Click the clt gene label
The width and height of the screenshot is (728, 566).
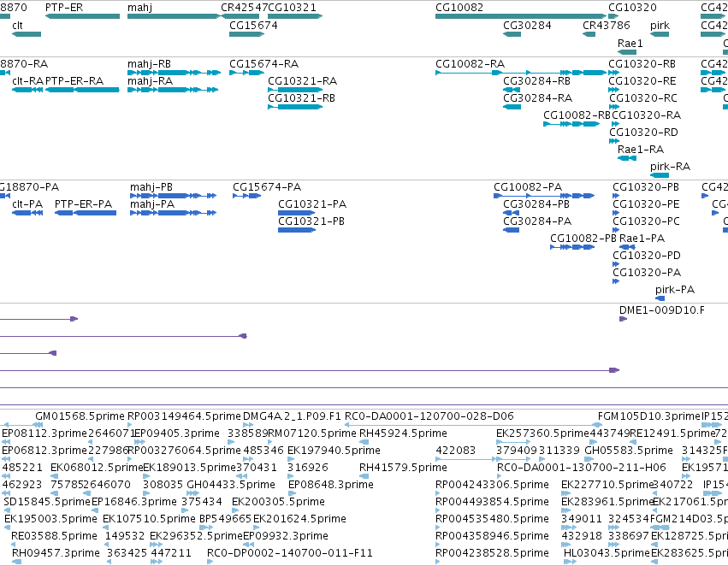click(x=17, y=25)
